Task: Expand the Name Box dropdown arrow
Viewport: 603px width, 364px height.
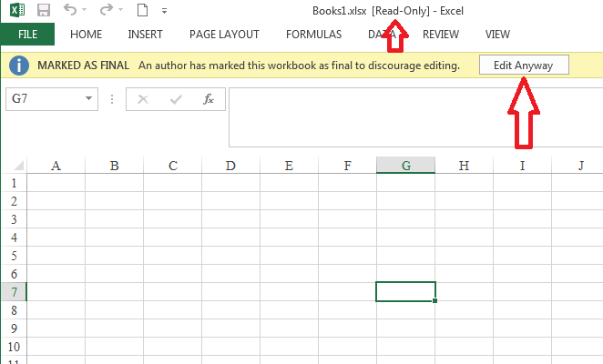Action: point(89,98)
